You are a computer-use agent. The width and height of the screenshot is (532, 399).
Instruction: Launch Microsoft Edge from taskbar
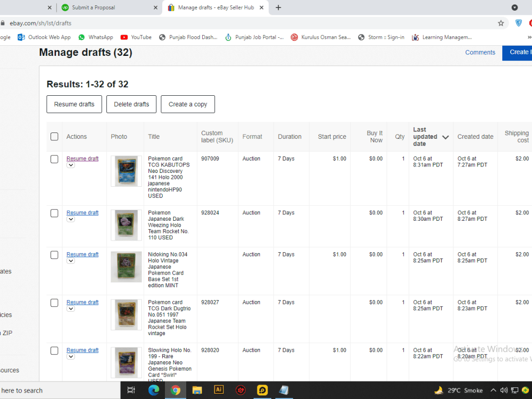[x=154, y=390]
